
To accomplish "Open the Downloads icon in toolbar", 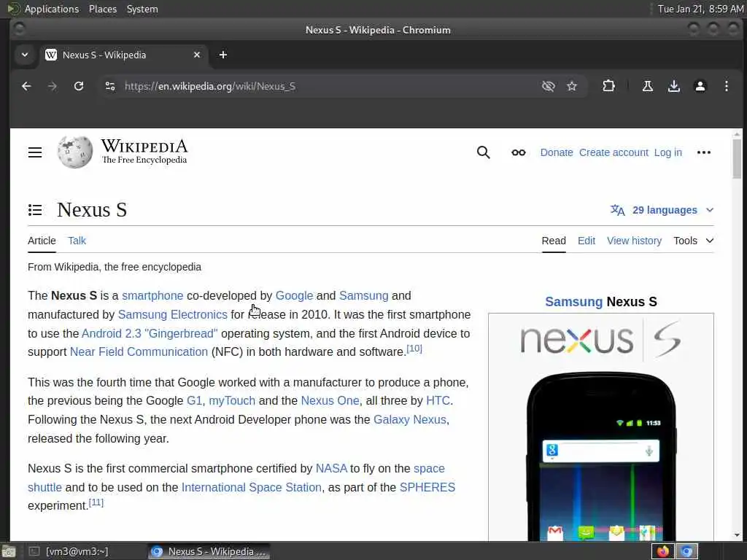I will 673,86.
